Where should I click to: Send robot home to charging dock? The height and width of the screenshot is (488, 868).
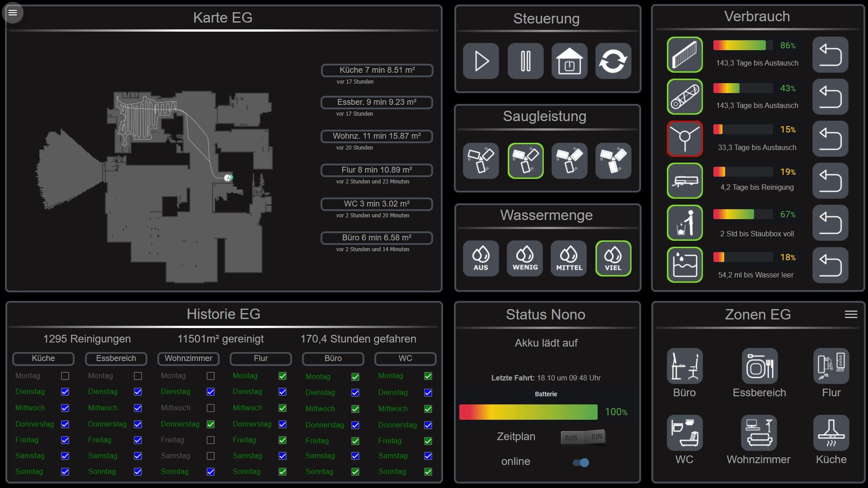[x=569, y=61]
